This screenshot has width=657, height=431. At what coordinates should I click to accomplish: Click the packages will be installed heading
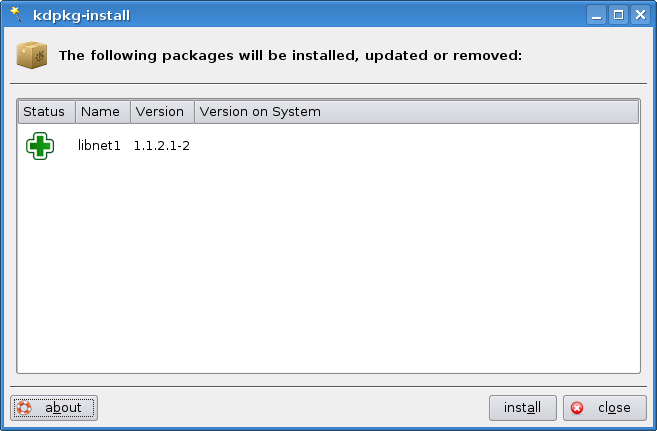click(x=290, y=55)
